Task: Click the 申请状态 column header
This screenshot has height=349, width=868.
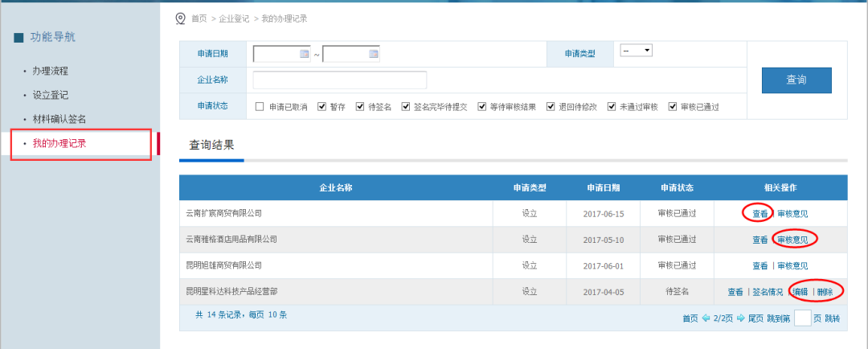Action: coord(677,188)
